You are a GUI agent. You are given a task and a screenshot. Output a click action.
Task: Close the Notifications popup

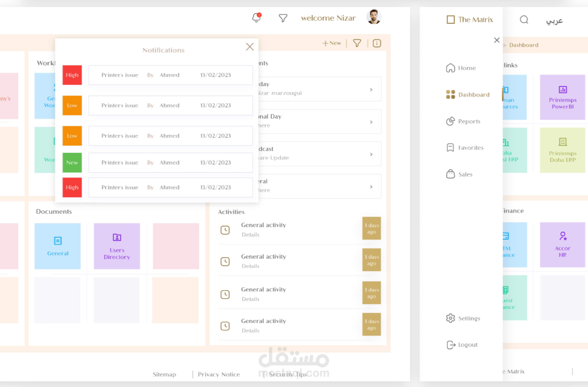250,47
